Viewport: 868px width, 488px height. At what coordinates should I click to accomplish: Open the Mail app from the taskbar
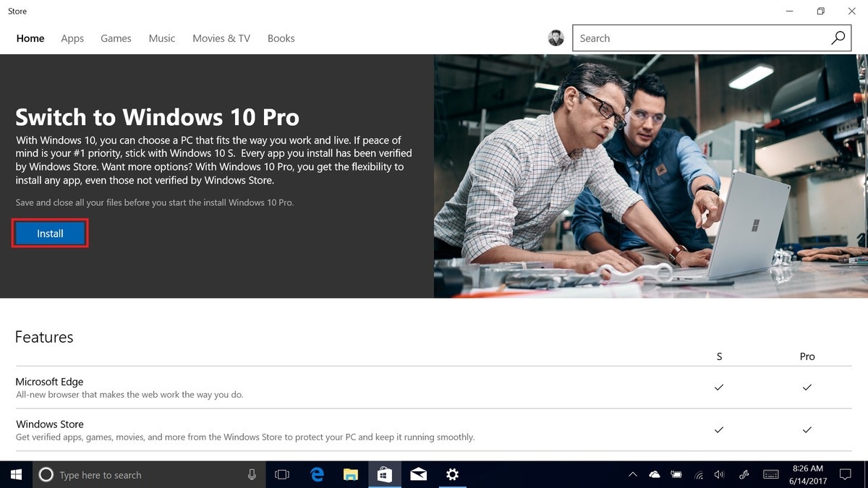click(x=418, y=474)
